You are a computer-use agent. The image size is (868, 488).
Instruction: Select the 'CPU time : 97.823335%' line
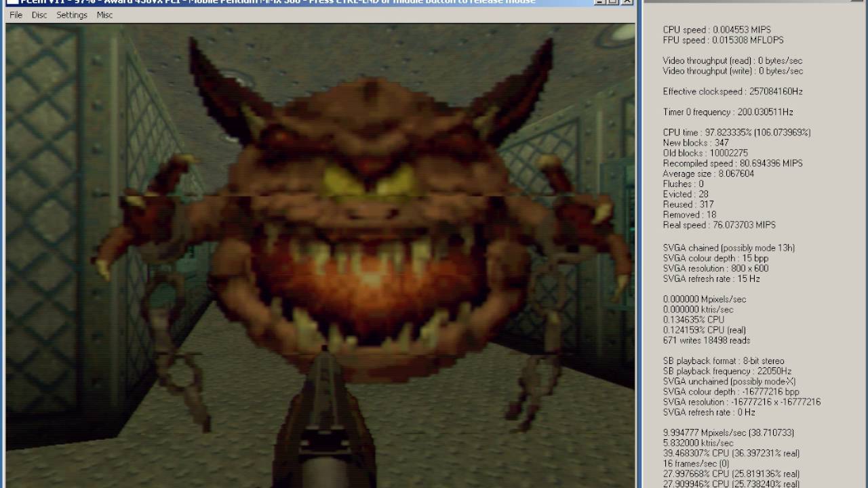click(x=736, y=132)
